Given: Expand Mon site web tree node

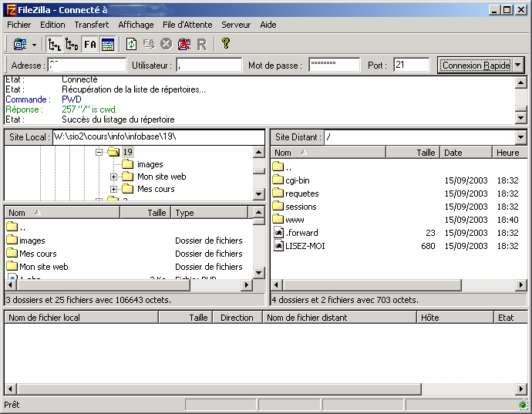Looking at the screenshot, I should tap(113, 177).
